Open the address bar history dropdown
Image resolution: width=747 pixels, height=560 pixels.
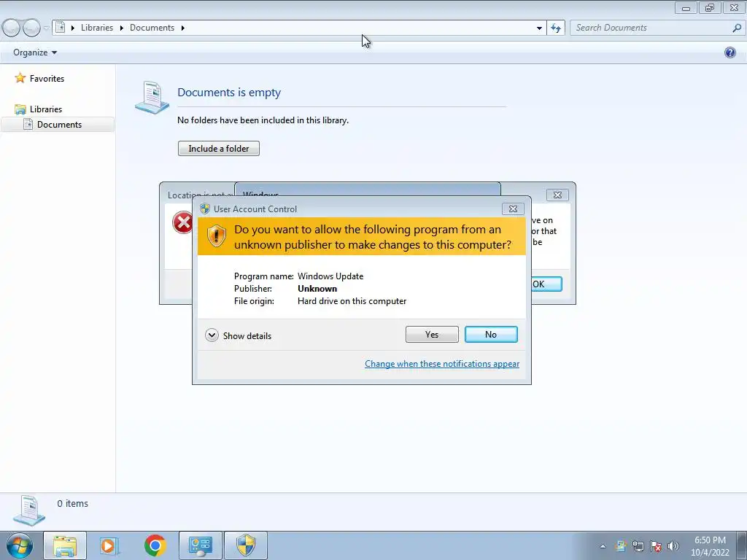[539, 28]
